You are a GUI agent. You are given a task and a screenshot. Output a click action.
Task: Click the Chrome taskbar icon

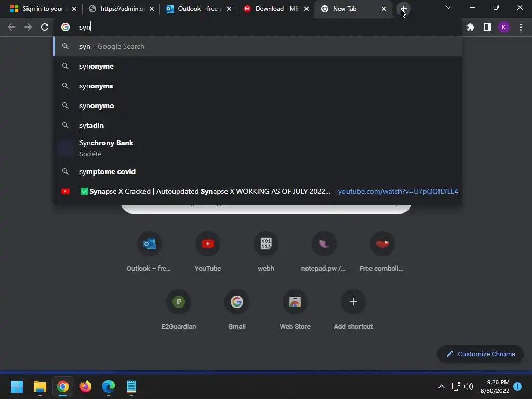[x=62, y=387]
